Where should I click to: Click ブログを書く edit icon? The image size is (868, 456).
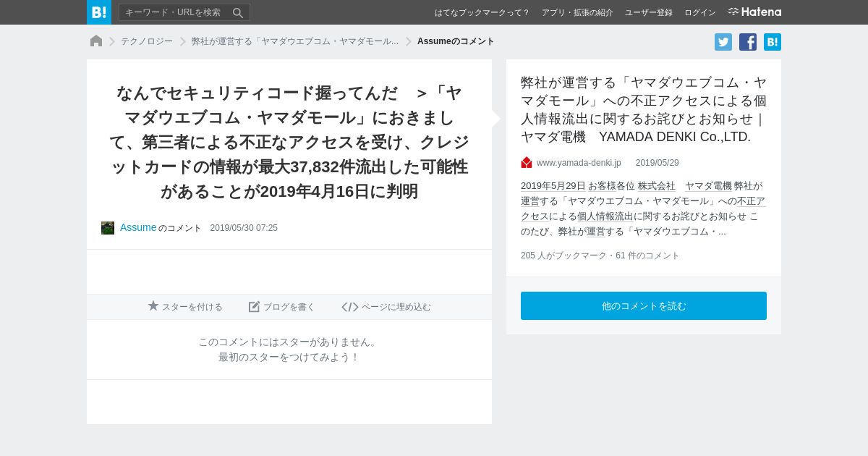point(254,307)
